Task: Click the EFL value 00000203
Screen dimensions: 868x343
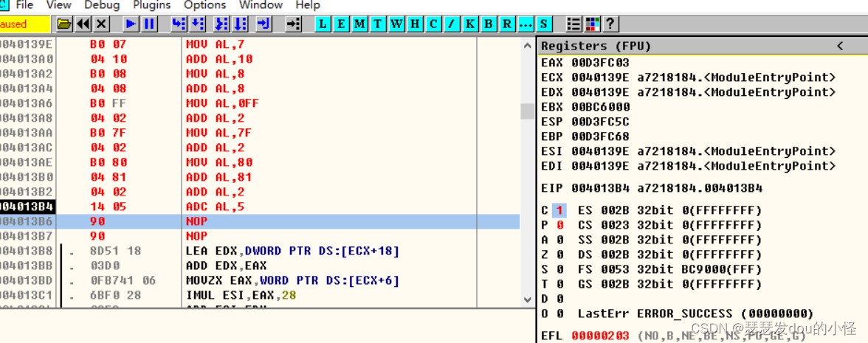Action: [601, 336]
